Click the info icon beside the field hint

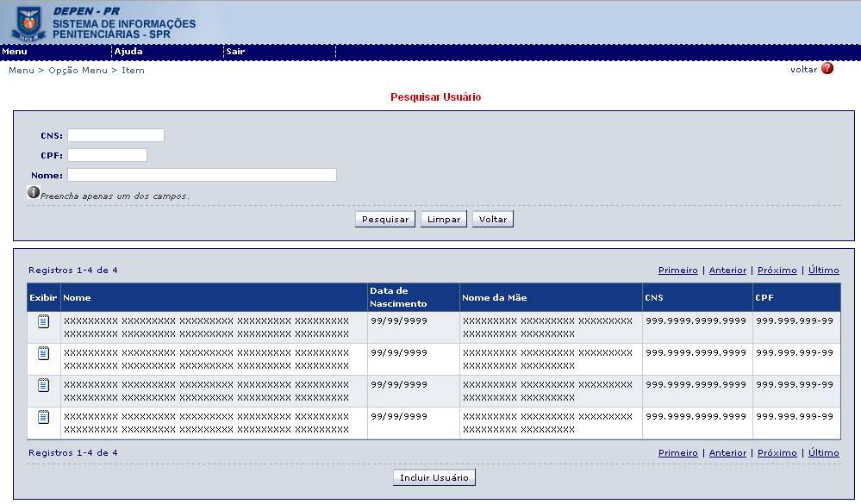[34, 192]
